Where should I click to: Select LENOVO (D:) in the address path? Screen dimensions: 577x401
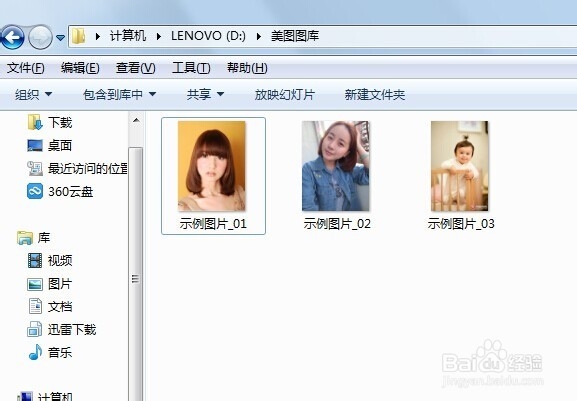coord(208,36)
